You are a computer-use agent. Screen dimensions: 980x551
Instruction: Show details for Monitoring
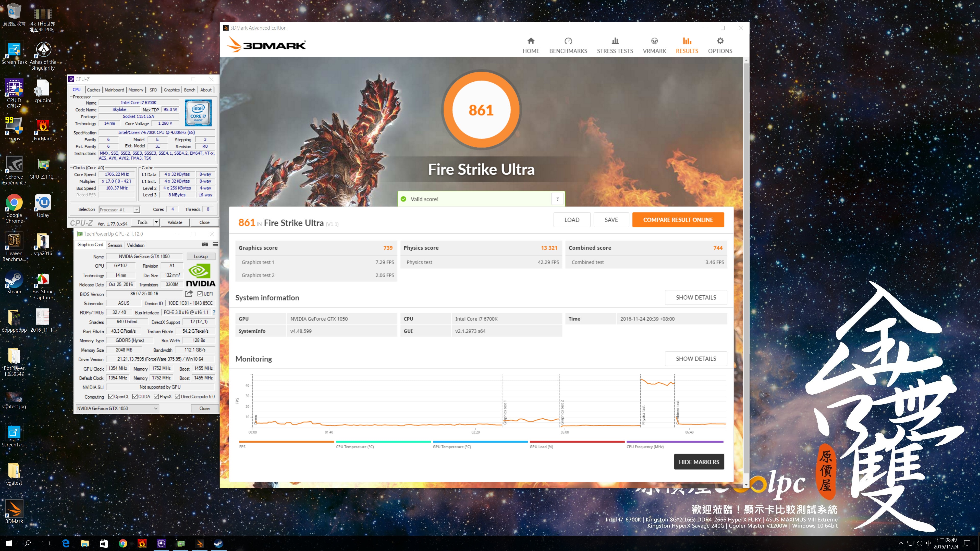click(696, 359)
